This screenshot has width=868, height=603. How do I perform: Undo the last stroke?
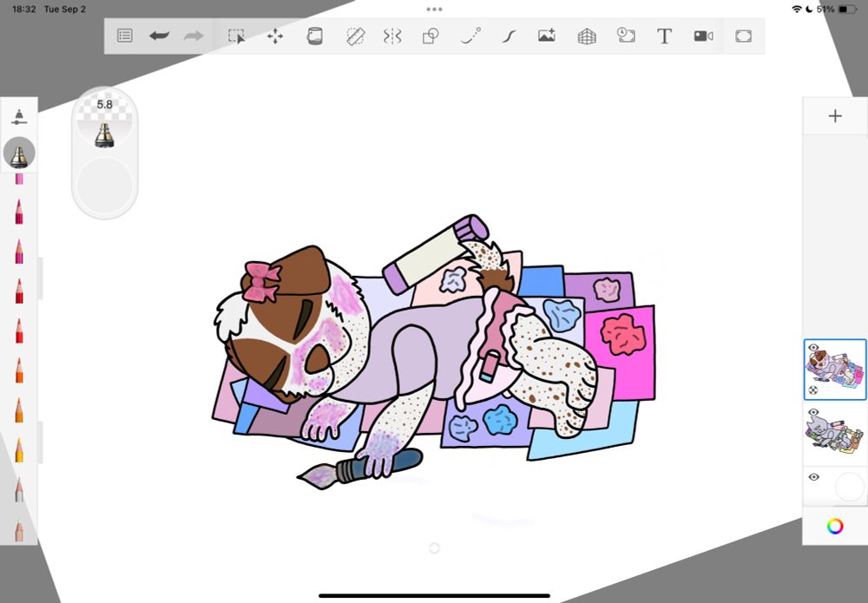(159, 36)
